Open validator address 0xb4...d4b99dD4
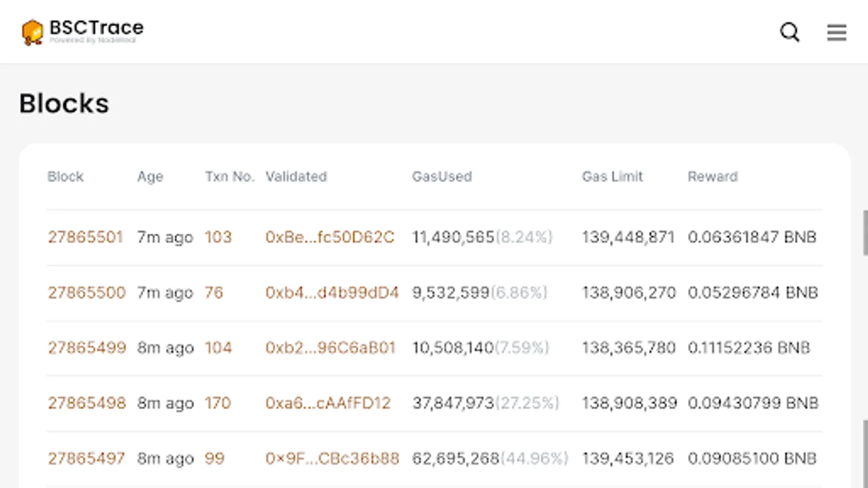 (332, 293)
